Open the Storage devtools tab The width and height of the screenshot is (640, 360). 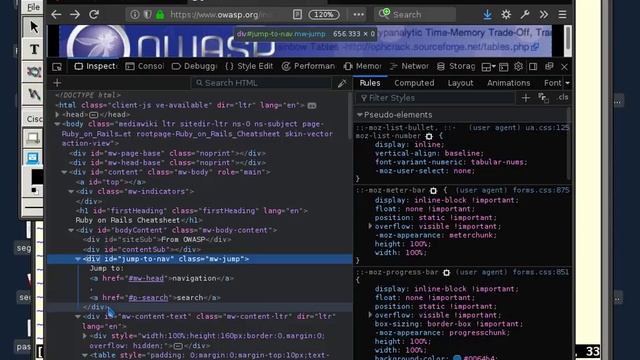coord(456,66)
